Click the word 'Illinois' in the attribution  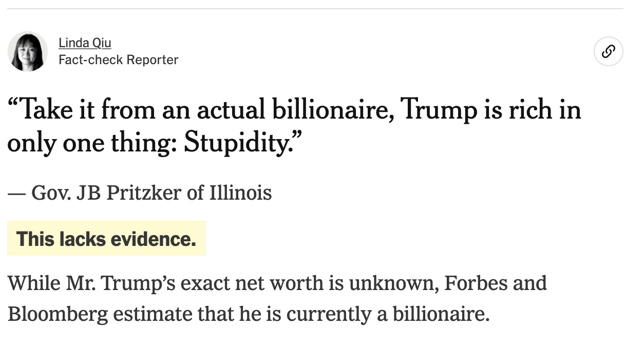(x=240, y=193)
